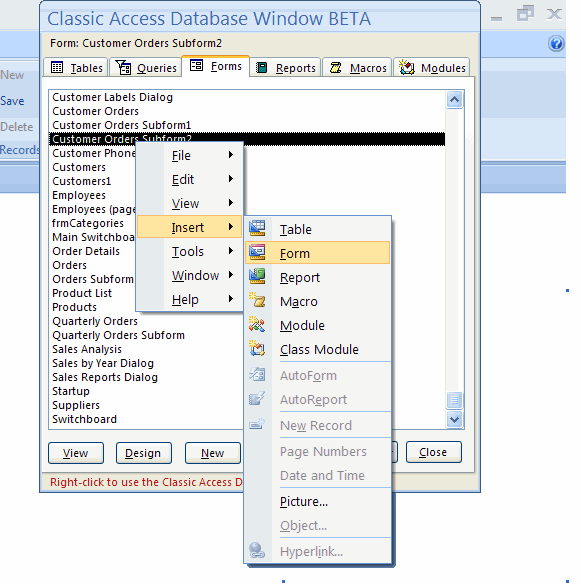Expand the Window submenu arrow
Image resolution: width=581 pixels, height=584 pixels.
pyautogui.click(x=231, y=275)
